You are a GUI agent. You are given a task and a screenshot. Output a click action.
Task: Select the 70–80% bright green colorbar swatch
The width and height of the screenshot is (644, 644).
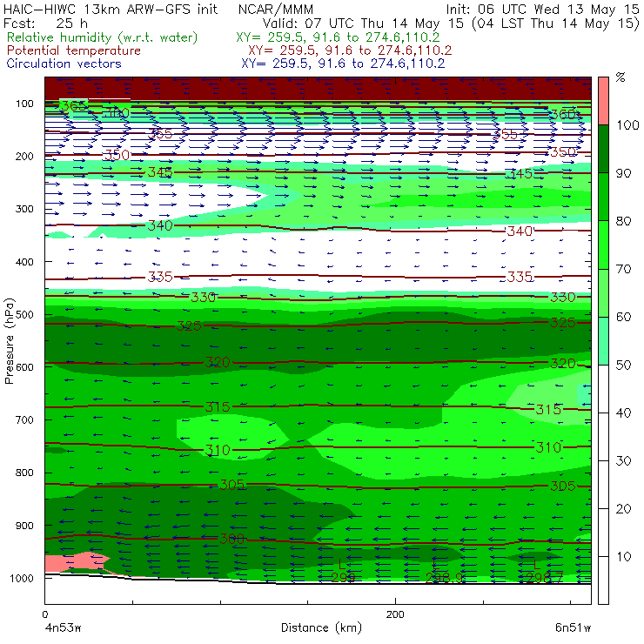coord(603,245)
